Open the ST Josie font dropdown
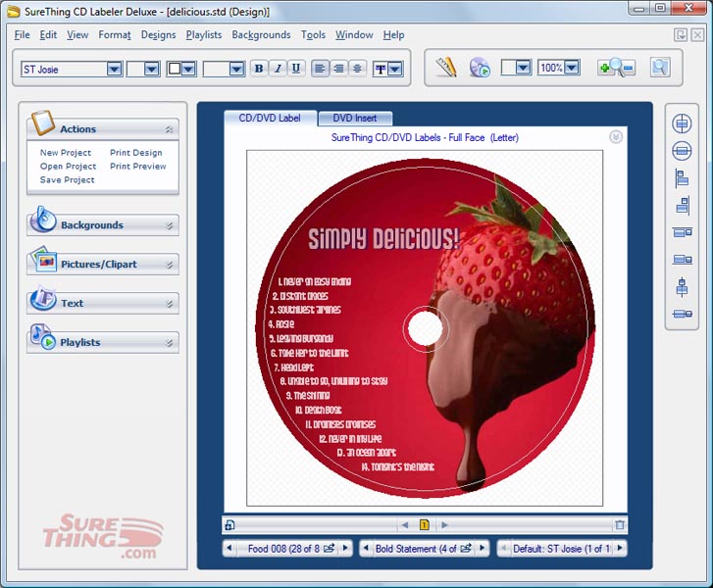The height and width of the screenshot is (588, 713). (x=114, y=69)
